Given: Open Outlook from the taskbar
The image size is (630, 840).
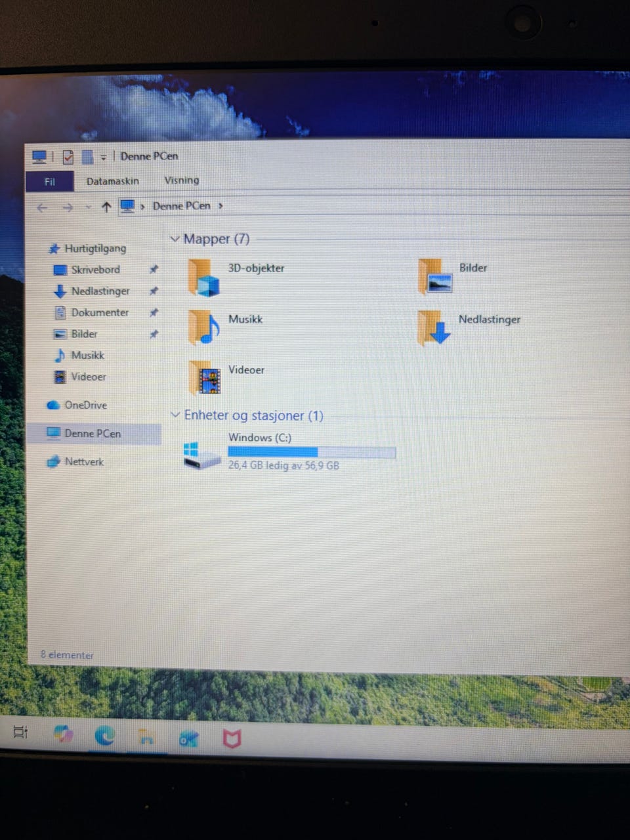Looking at the screenshot, I should (x=189, y=739).
